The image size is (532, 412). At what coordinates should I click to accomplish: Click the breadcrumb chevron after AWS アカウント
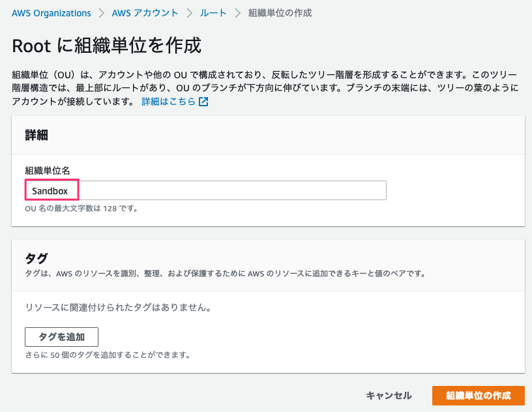pos(189,13)
